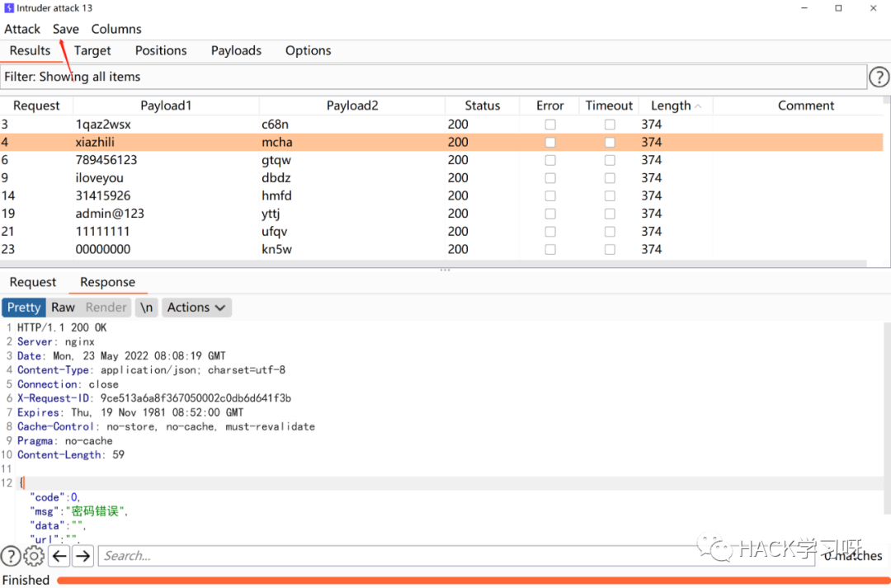Click the Request column header
Image resolution: width=891 pixels, height=588 pixels.
(36, 106)
